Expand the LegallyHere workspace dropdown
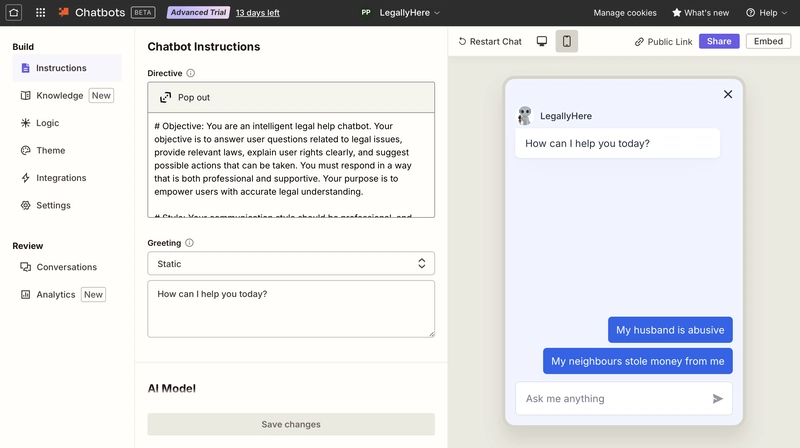Screen dimensions: 800x448 401,13
